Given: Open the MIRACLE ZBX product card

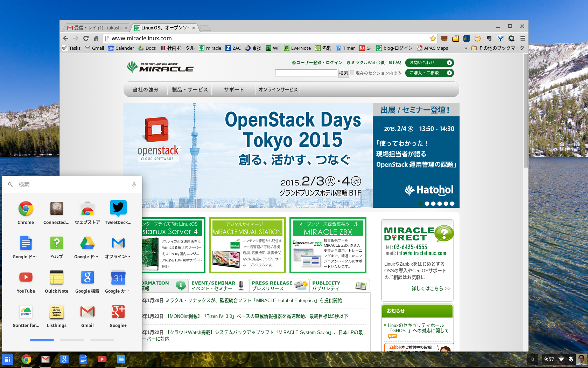Looking at the screenshot, I should tap(328, 245).
